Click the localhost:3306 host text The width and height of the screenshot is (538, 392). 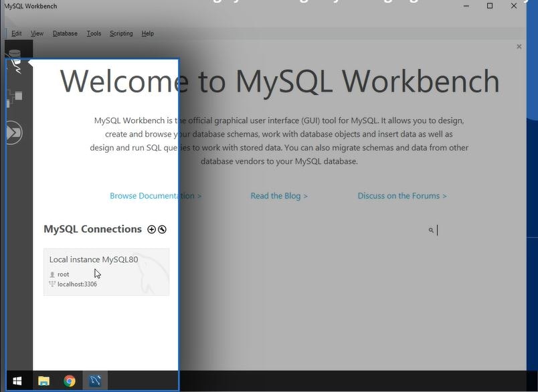click(77, 284)
